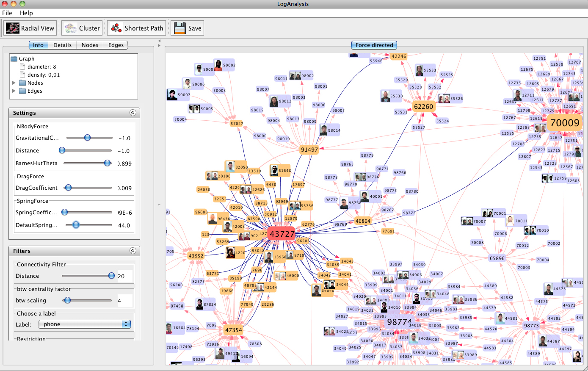The image size is (588, 371).
Task: Click the red central node 43727
Action: pos(282,234)
